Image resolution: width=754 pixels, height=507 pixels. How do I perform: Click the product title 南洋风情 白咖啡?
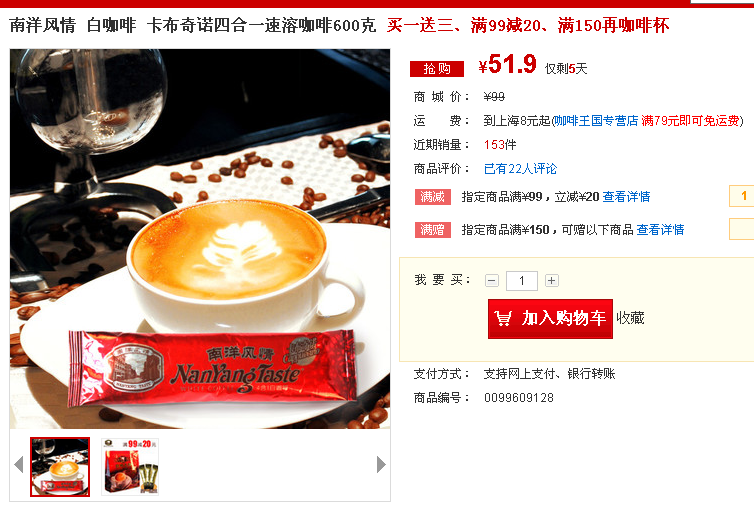73,25
